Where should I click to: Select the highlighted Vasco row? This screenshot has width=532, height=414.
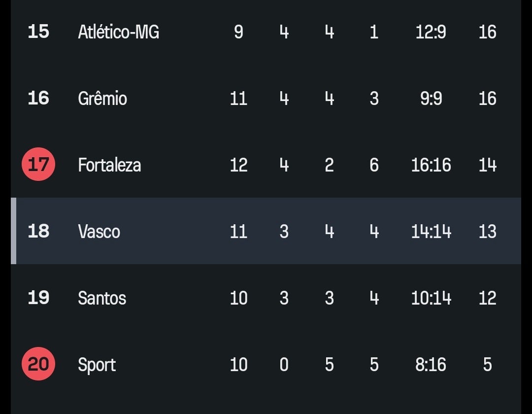[266, 231]
